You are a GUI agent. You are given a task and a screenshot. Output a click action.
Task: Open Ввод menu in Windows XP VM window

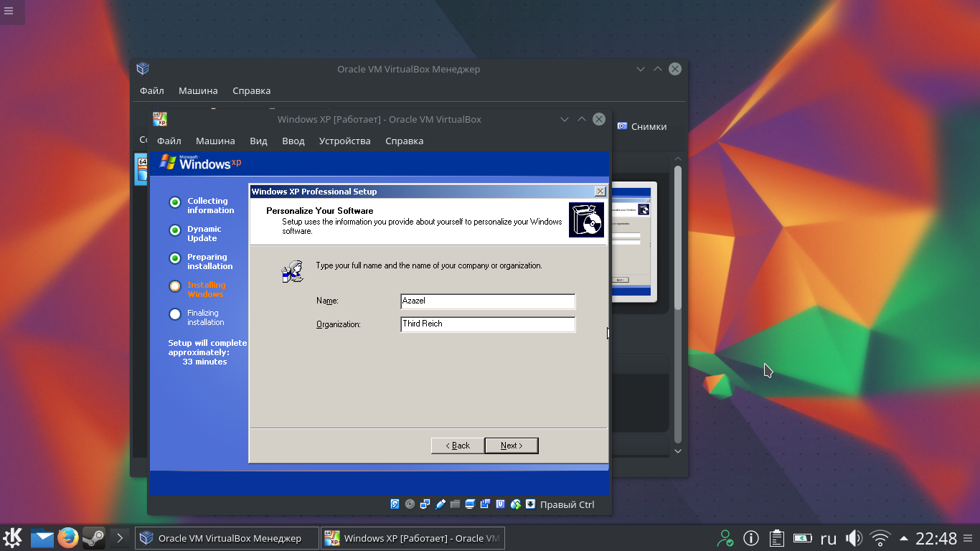293,141
